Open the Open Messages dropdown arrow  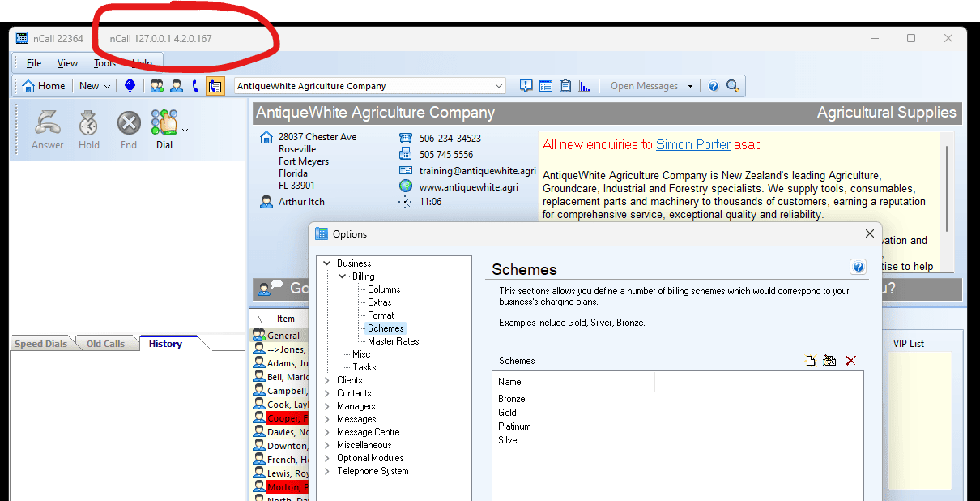(690, 86)
